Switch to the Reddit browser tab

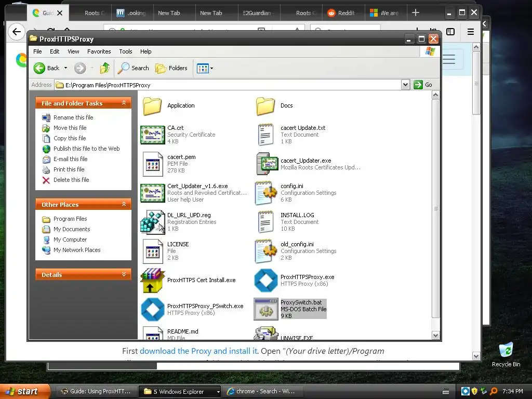pyautogui.click(x=343, y=13)
